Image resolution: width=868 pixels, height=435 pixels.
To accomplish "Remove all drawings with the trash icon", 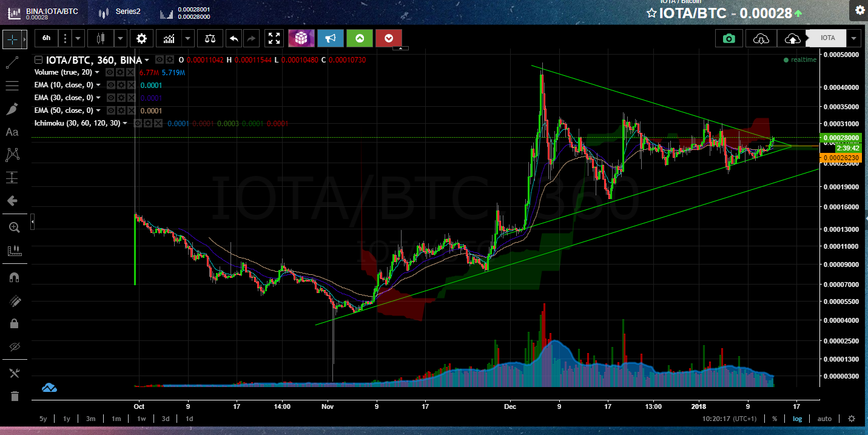I will 14,396.
